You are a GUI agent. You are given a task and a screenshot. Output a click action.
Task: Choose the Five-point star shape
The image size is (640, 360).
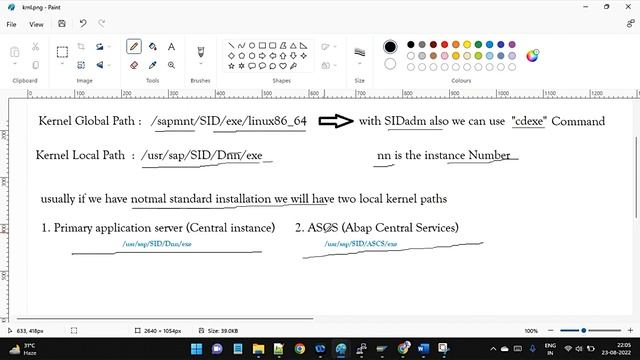click(x=231, y=66)
